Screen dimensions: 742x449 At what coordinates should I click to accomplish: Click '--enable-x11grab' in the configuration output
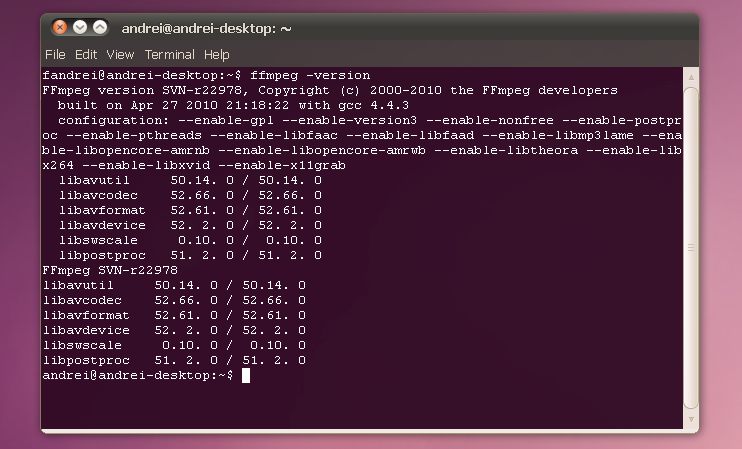click(282, 165)
